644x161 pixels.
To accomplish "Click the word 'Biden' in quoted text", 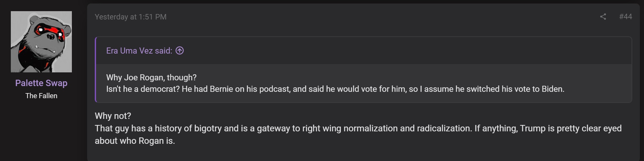I will (x=552, y=89).
